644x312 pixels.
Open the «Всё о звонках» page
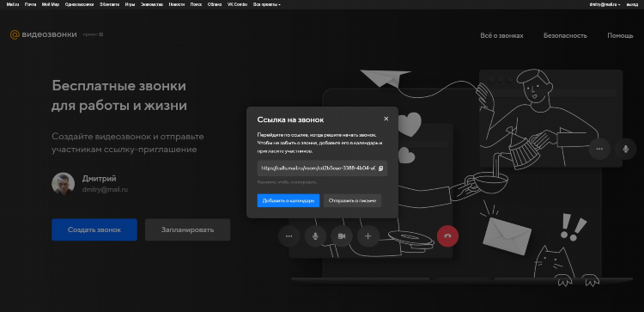(x=502, y=36)
